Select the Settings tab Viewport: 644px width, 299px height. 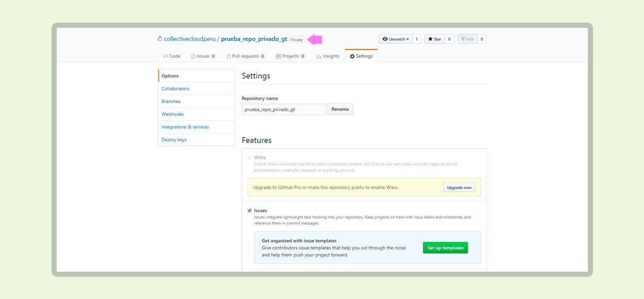(x=361, y=56)
